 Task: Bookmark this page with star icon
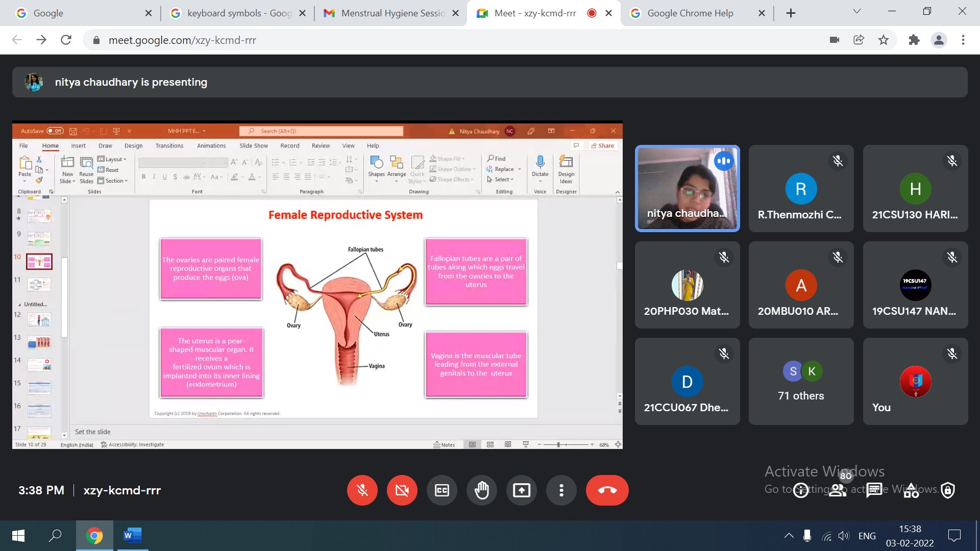tap(884, 40)
